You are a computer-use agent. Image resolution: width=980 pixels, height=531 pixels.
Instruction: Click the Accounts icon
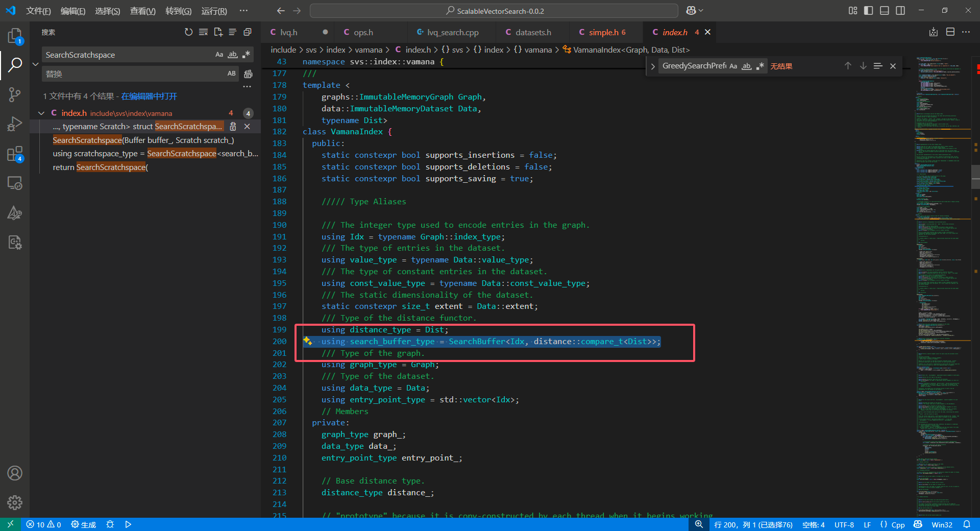[15, 473]
